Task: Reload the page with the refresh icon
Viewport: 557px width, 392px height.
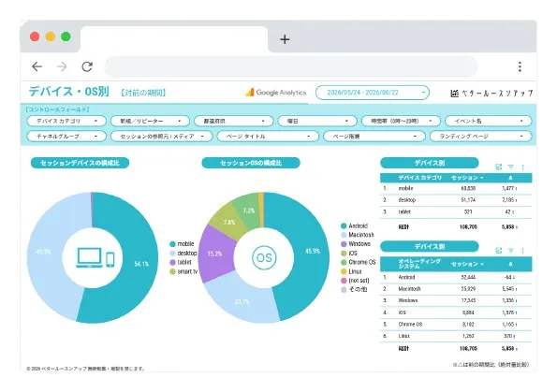Action: click(x=87, y=66)
